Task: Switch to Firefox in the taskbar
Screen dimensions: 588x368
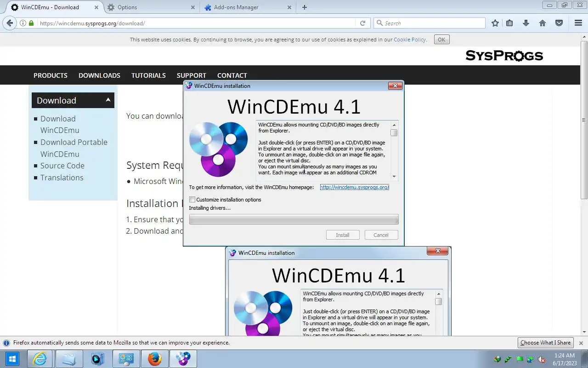Action: [155, 359]
